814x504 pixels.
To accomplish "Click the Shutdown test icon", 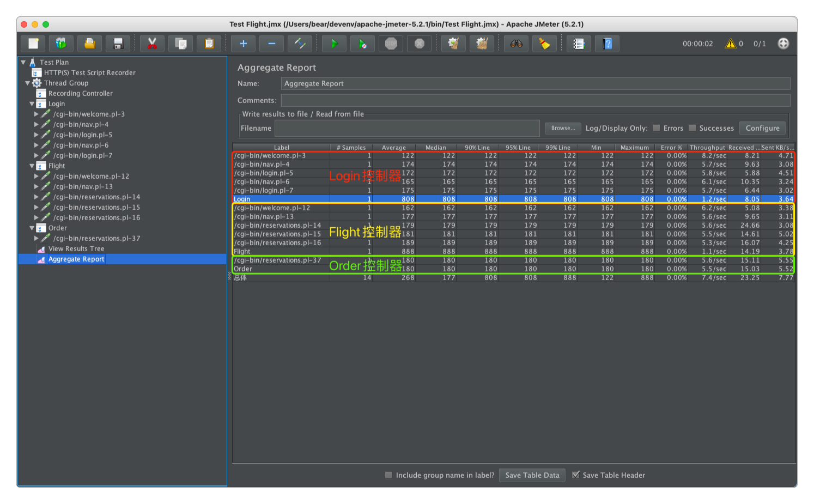I will coord(419,44).
